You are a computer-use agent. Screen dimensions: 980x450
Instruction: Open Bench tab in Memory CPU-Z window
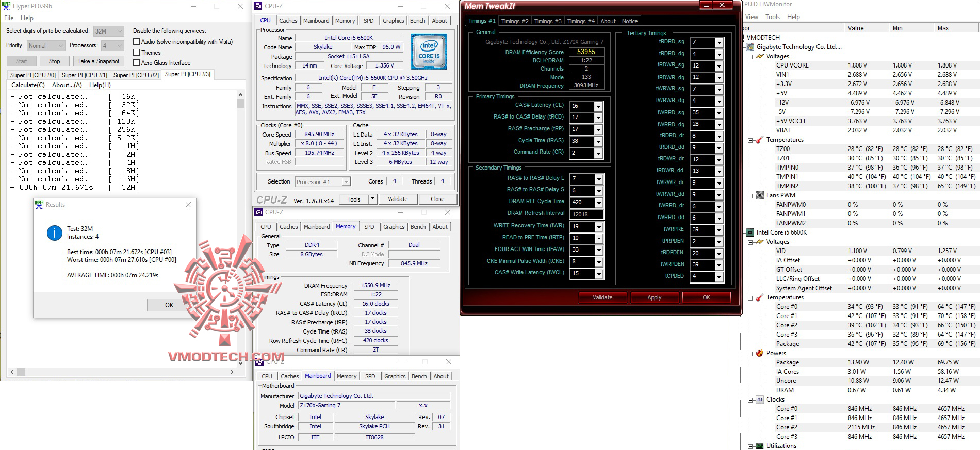click(x=418, y=227)
